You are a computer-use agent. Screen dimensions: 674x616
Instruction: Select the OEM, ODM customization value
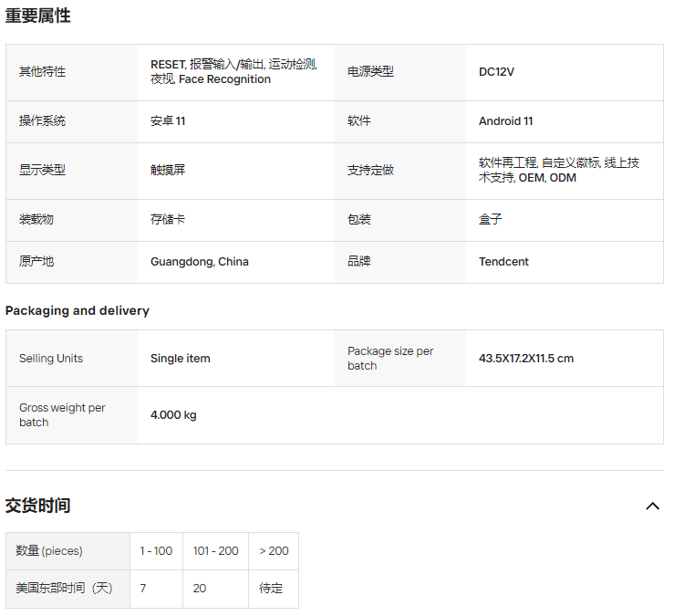559,170
